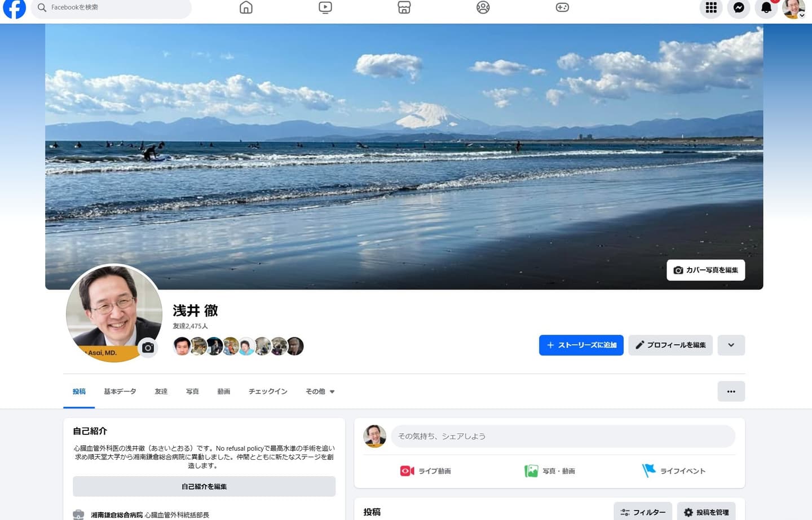Go to the Home feed icon
The image size is (812, 520).
[246, 8]
